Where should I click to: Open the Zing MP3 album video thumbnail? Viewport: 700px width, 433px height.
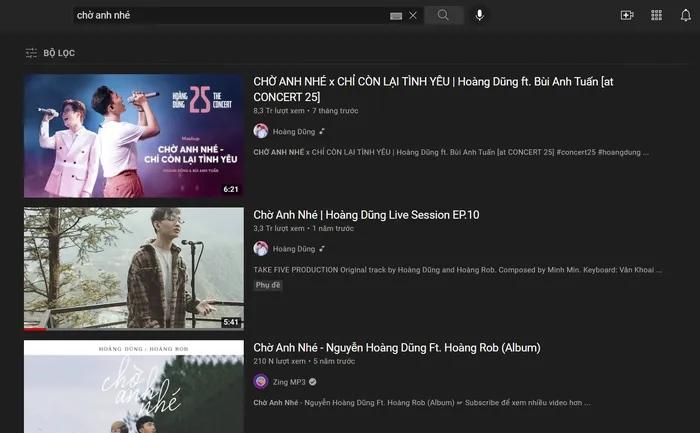134,387
